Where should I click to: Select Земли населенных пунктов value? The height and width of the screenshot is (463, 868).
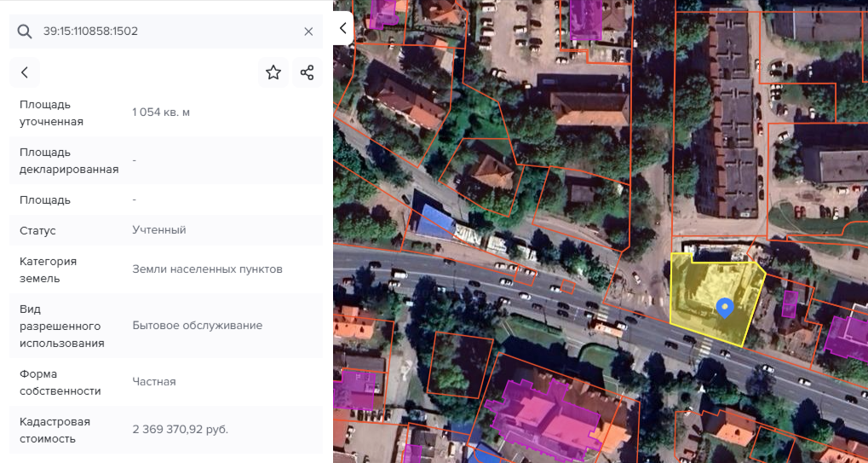click(x=208, y=269)
